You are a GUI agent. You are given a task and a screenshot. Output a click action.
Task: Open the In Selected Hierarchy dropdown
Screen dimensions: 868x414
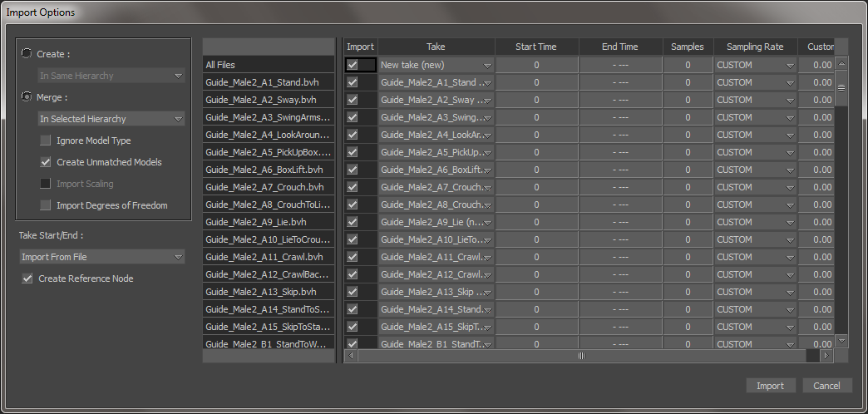click(x=111, y=119)
